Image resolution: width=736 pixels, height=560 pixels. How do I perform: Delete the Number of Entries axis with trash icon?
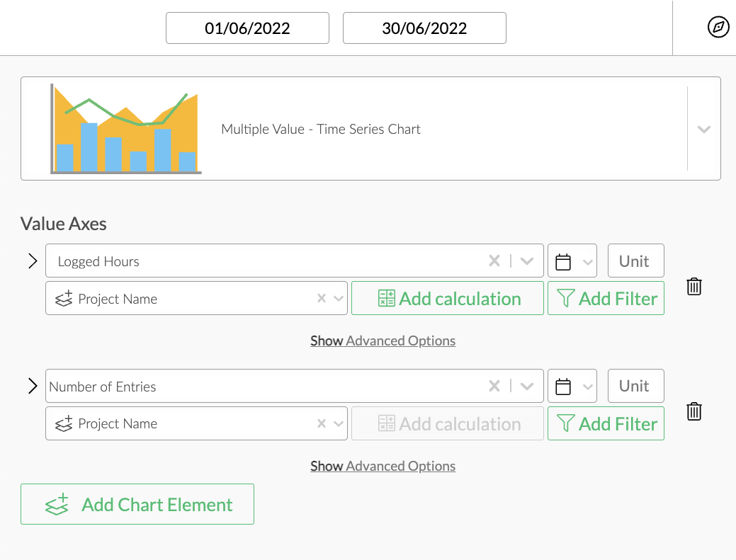(693, 411)
